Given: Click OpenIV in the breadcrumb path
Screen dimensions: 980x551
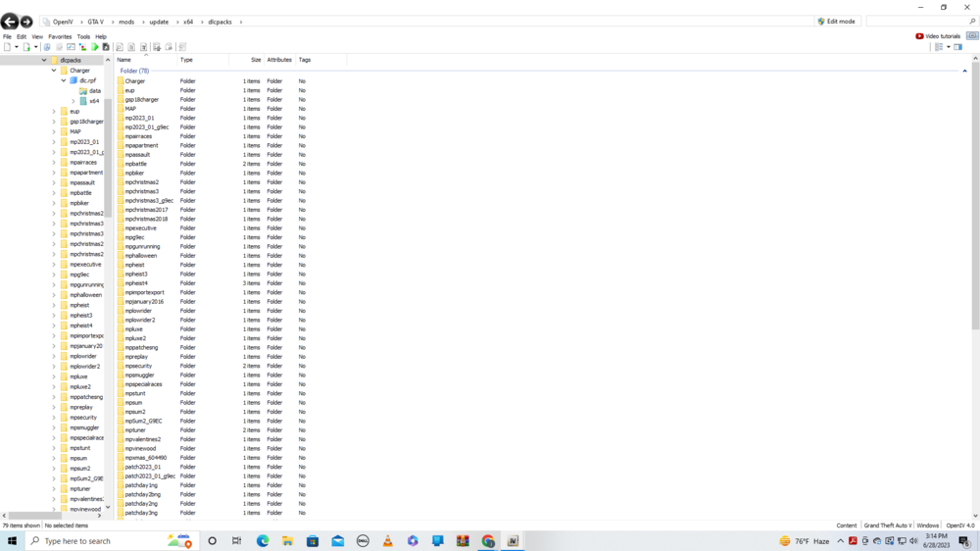Looking at the screenshot, I should click(63, 22).
